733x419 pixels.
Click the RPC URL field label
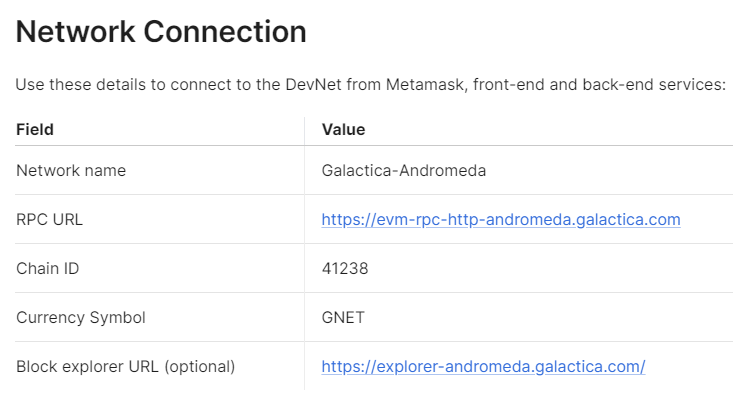tap(50, 220)
